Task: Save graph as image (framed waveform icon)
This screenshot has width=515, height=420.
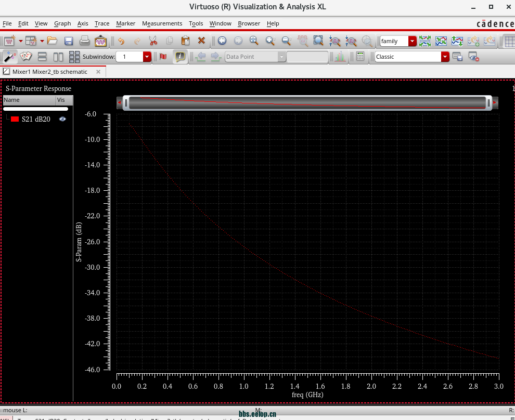Action: (x=100, y=41)
